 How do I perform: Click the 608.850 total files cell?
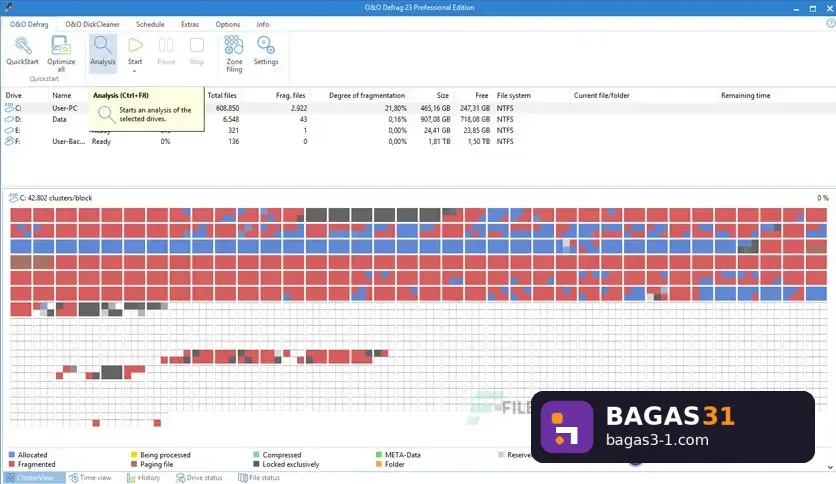tap(227, 108)
